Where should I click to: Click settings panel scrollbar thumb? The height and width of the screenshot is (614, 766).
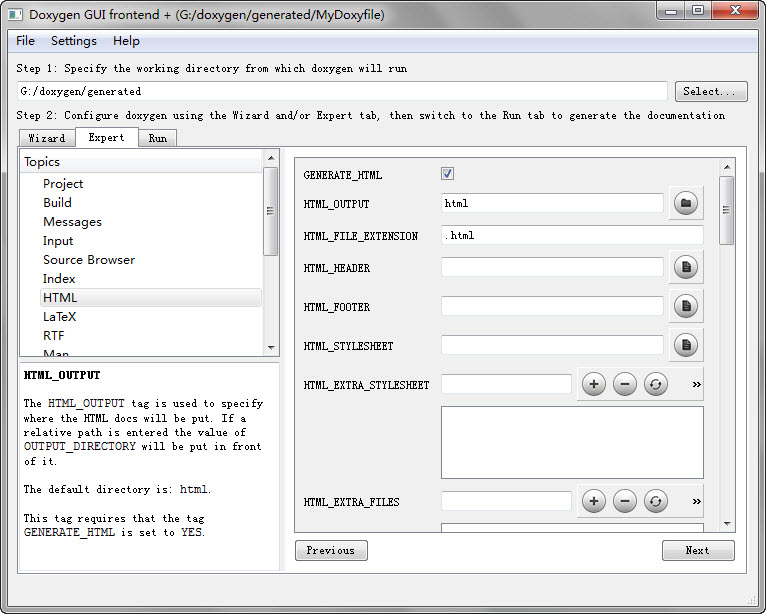726,210
